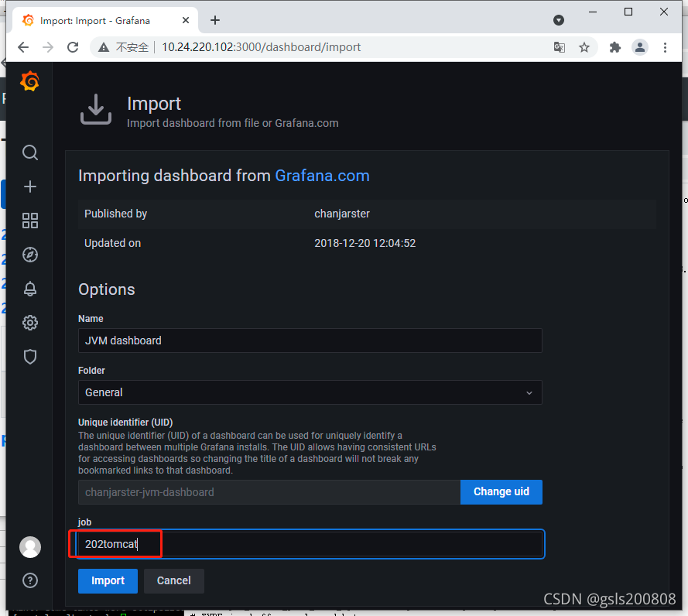688x616 pixels.
Task: Minimize the browser window
Action: [x=593, y=12]
